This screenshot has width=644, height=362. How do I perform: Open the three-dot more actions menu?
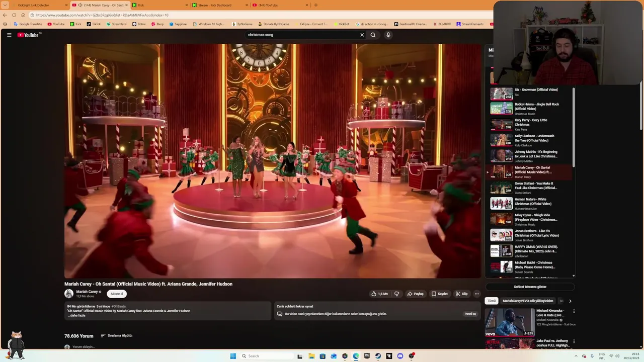[x=477, y=294]
